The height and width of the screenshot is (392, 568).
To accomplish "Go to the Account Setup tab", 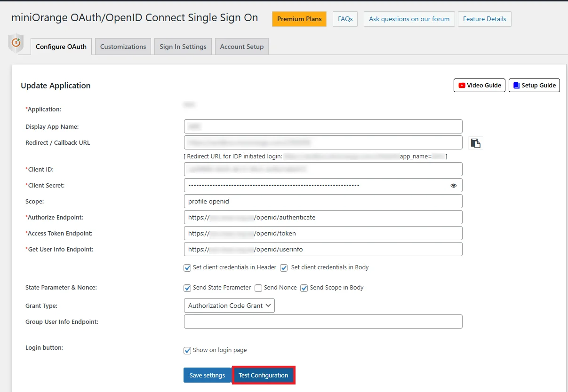I will 241,47.
